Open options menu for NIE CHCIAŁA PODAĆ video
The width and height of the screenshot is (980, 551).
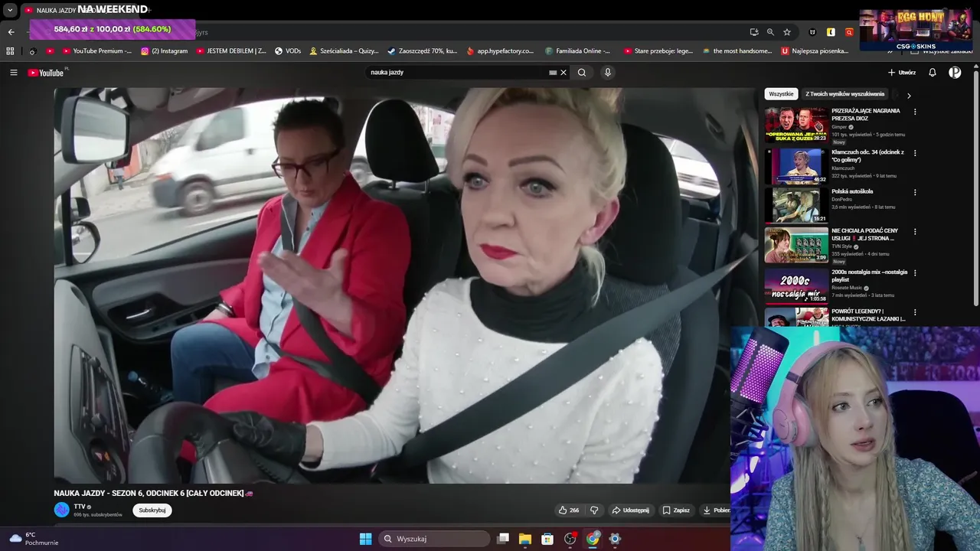point(915,232)
